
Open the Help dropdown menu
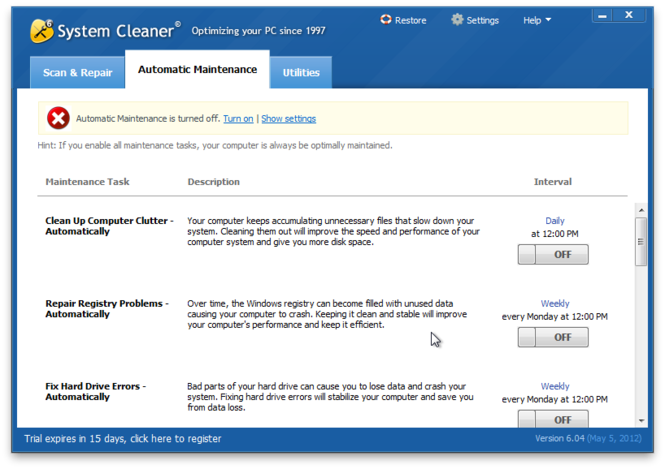[536, 20]
